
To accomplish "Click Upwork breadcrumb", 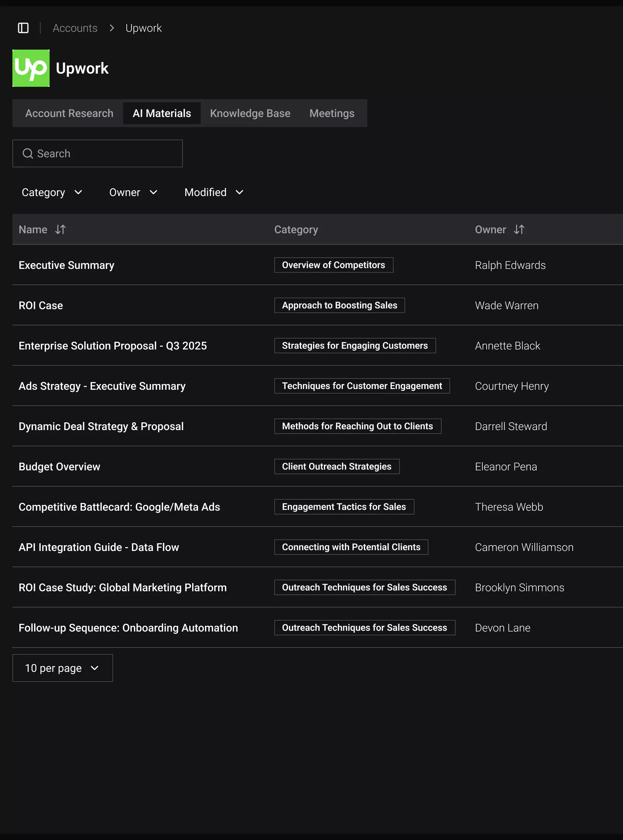I will (144, 28).
